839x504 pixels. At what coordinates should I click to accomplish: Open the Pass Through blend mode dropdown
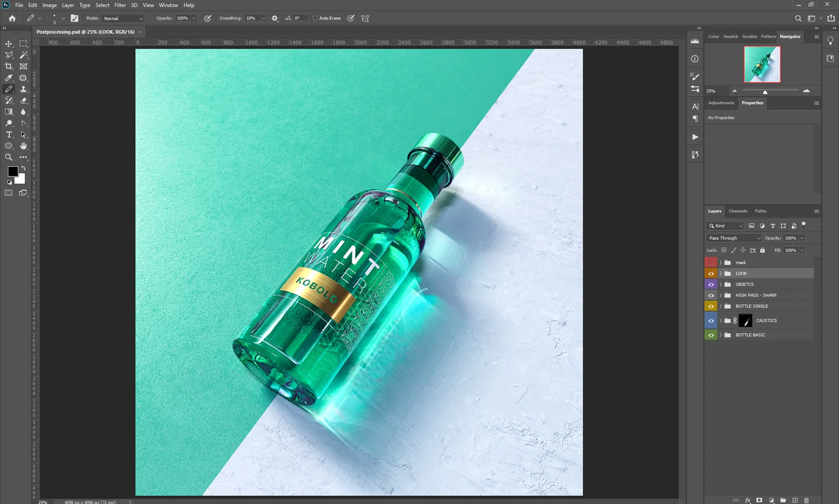pyautogui.click(x=733, y=238)
